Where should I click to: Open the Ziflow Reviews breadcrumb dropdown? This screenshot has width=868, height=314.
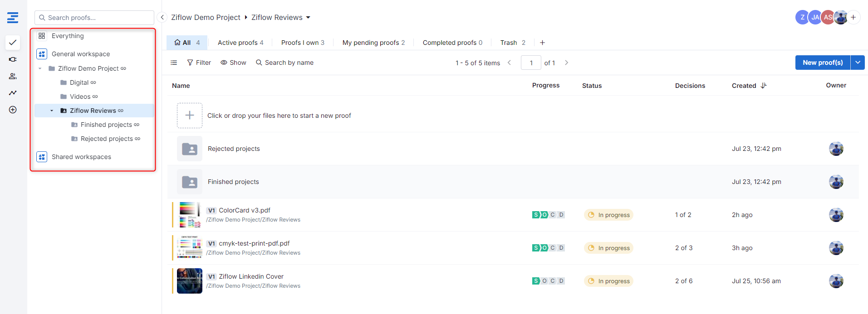coord(308,17)
